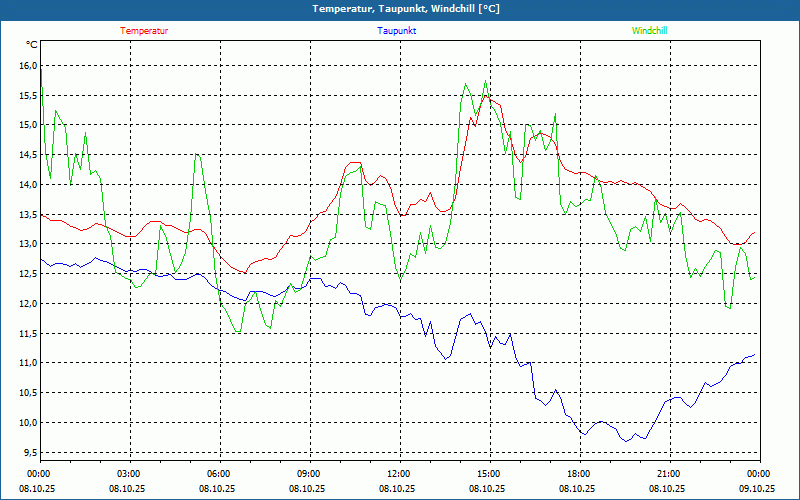Pick the 10.0 y-axis tick label
The image size is (800, 500).
[27, 422]
